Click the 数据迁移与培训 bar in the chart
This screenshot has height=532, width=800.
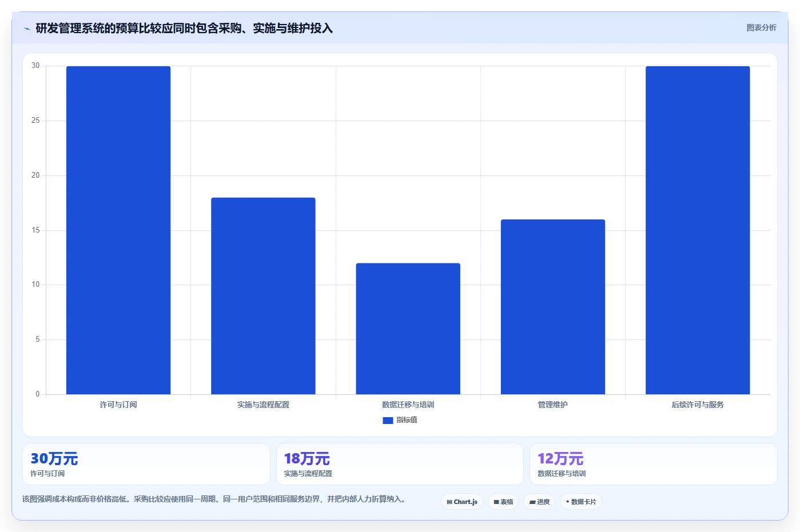pyautogui.click(x=408, y=329)
